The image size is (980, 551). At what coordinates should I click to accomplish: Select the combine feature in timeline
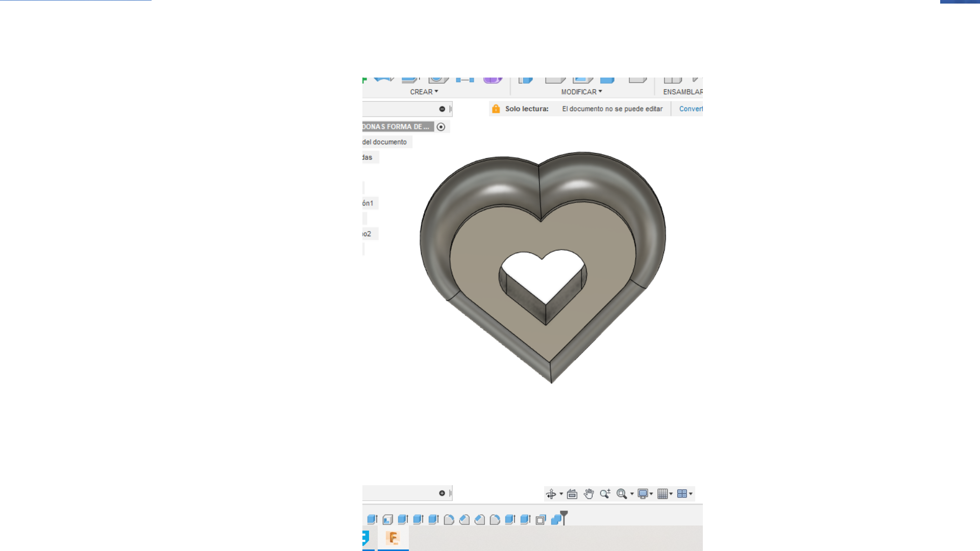click(x=556, y=519)
